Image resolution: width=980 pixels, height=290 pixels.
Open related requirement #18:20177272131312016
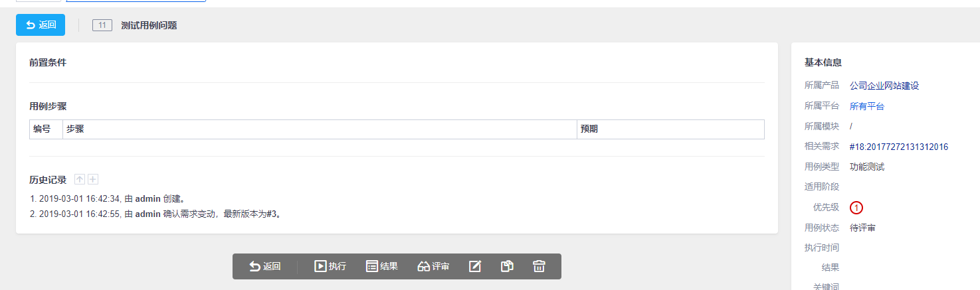pos(898,147)
